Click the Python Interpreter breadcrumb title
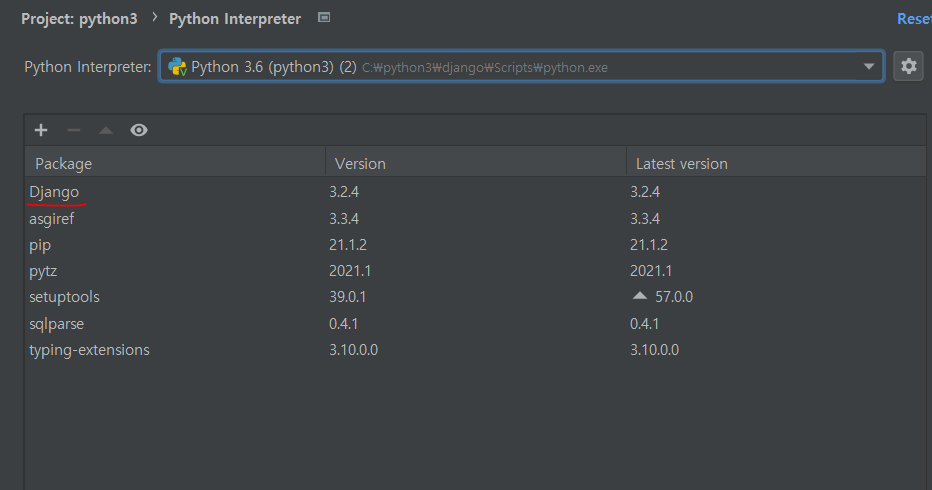The image size is (932, 490). click(235, 19)
